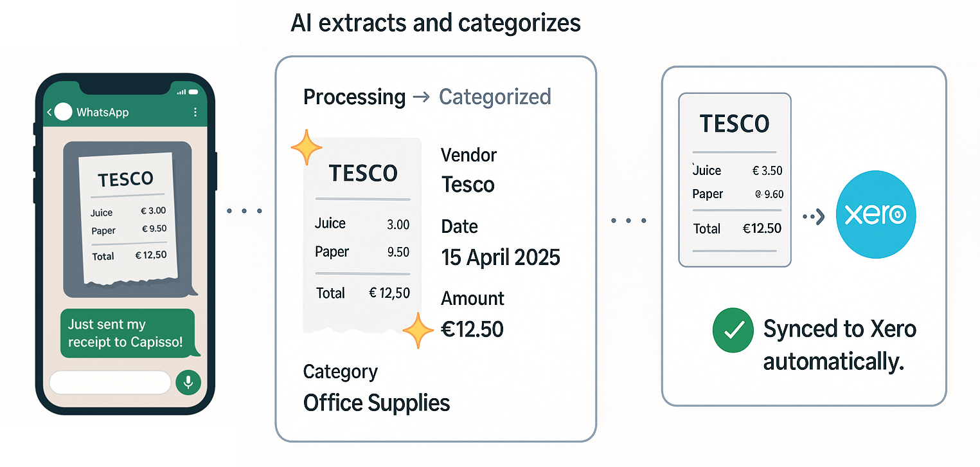The height and width of the screenshot is (467, 980).
Task: Click the Juice amount '3.00' on middle receipt
Action: (398, 224)
